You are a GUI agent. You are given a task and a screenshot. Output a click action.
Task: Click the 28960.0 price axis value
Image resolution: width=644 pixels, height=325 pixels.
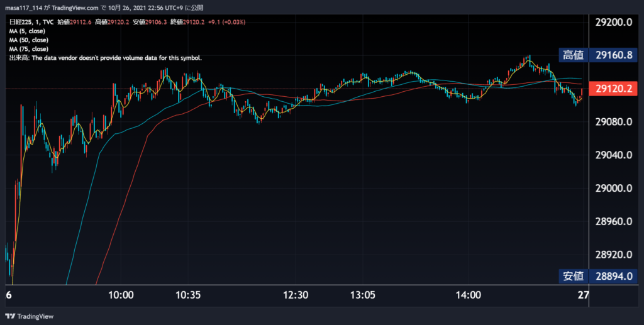(614, 221)
